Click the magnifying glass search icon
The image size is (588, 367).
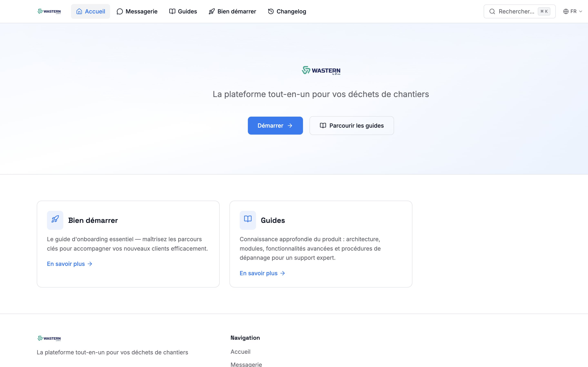tap(492, 11)
